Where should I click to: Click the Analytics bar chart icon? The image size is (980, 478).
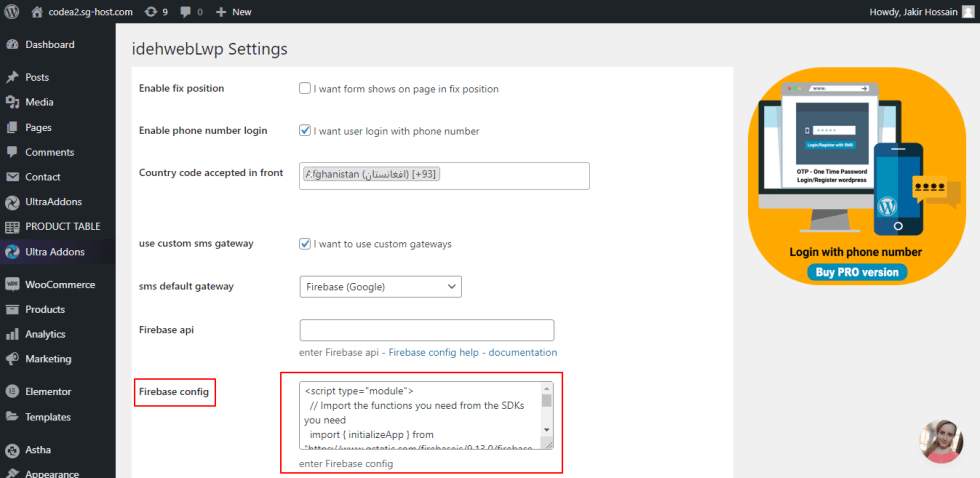tap(12, 334)
